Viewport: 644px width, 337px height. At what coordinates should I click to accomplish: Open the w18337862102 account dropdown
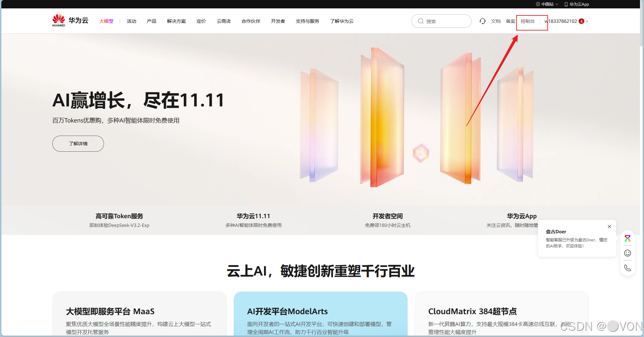click(x=560, y=21)
